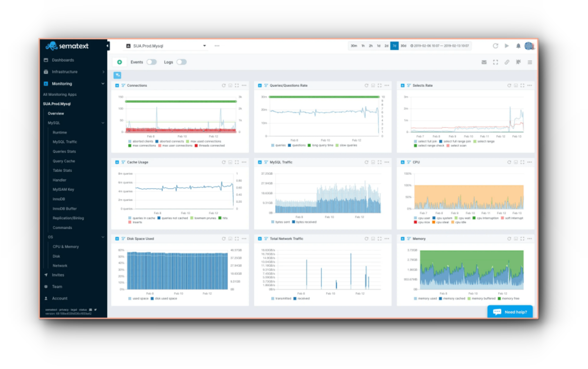Select the 7d time range
This screenshot has height=369, width=588.
tap(394, 46)
